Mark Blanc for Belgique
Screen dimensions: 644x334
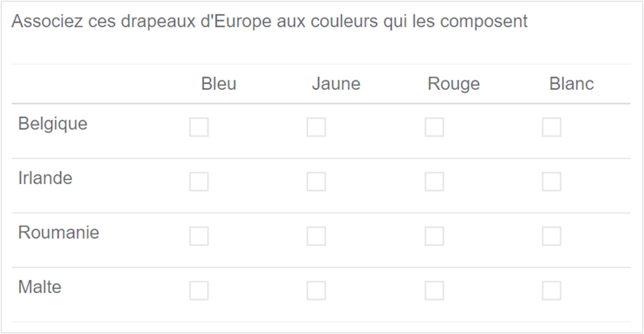click(x=551, y=127)
